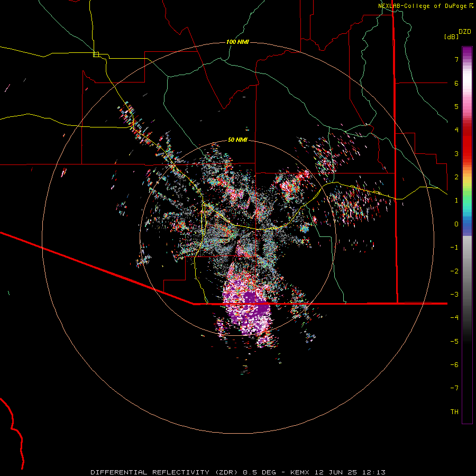The height and width of the screenshot is (476, 476).
Task: Click the KEMX 12 JUN 25 12:13 timestamp
Action: pyautogui.click(x=338, y=472)
